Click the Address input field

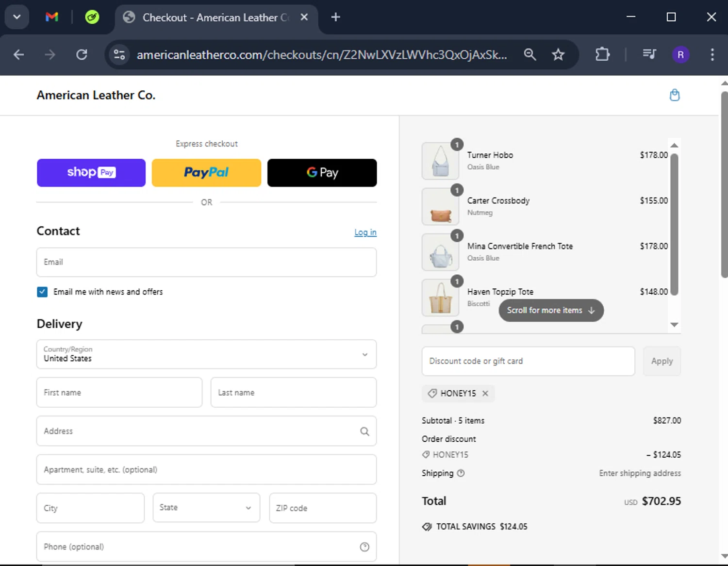[x=206, y=431]
